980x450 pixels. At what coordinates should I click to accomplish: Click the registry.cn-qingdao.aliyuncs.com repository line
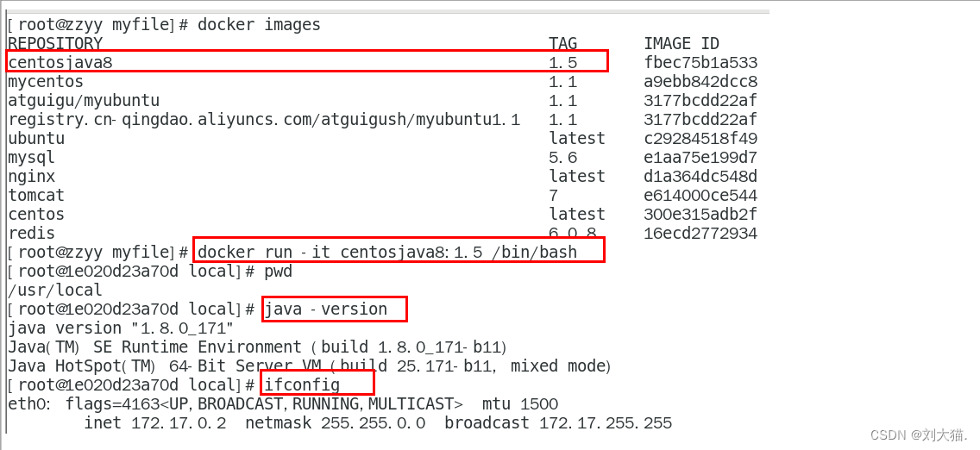[x=263, y=120]
